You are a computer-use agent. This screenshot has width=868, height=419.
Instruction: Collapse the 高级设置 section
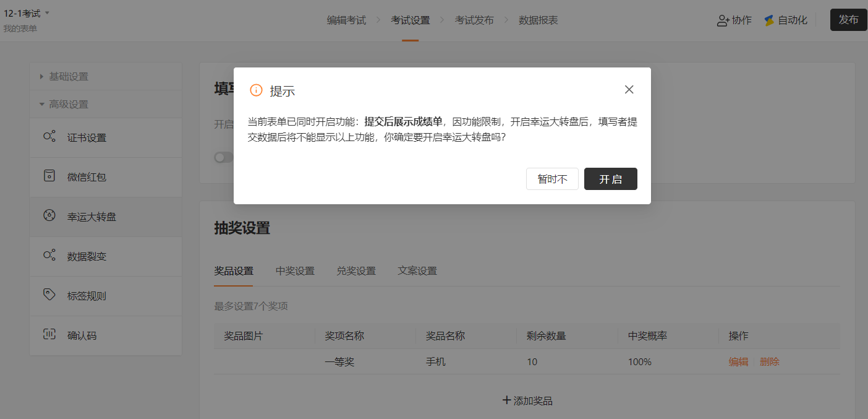tap(106, 104)
